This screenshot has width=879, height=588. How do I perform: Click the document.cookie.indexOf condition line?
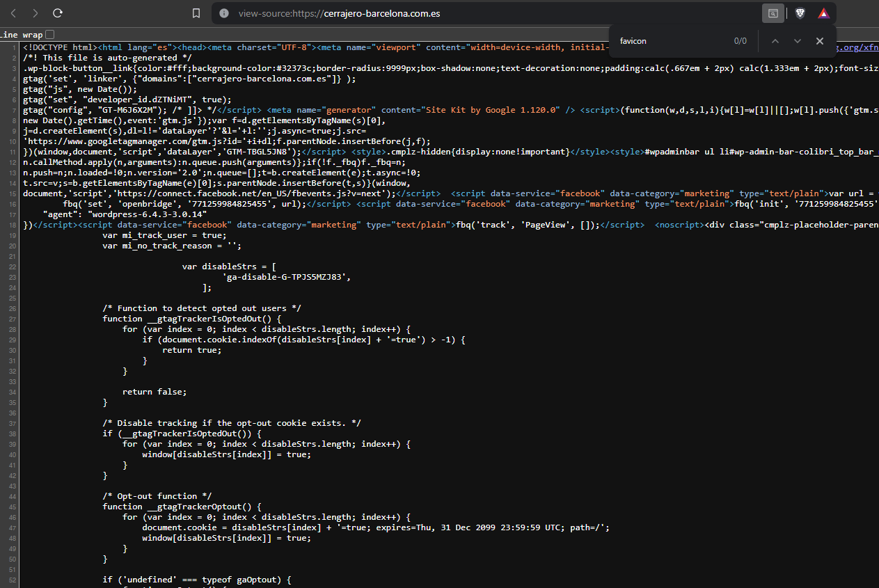303,340
